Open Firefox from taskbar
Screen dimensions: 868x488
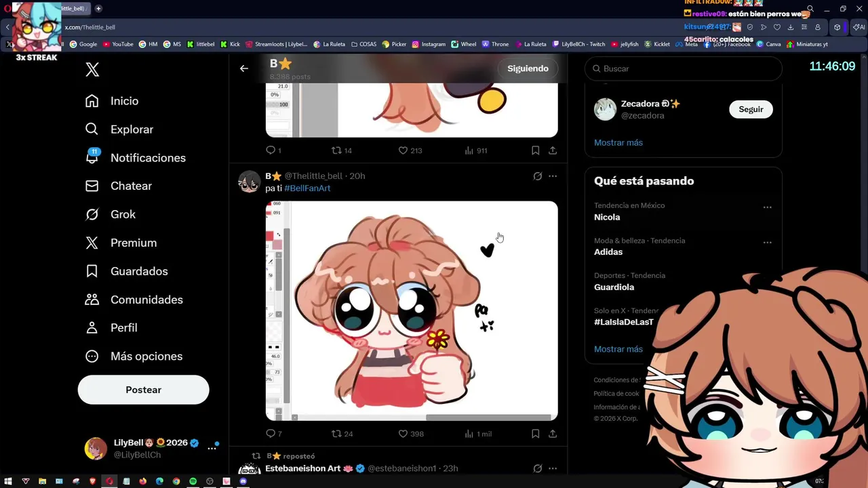coord(142,481)
